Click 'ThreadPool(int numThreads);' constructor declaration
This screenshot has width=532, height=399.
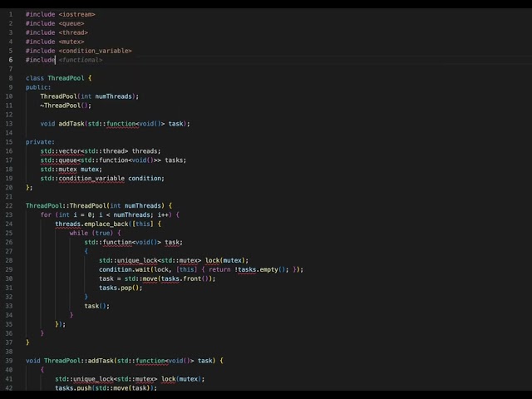(x=90, y=96)
